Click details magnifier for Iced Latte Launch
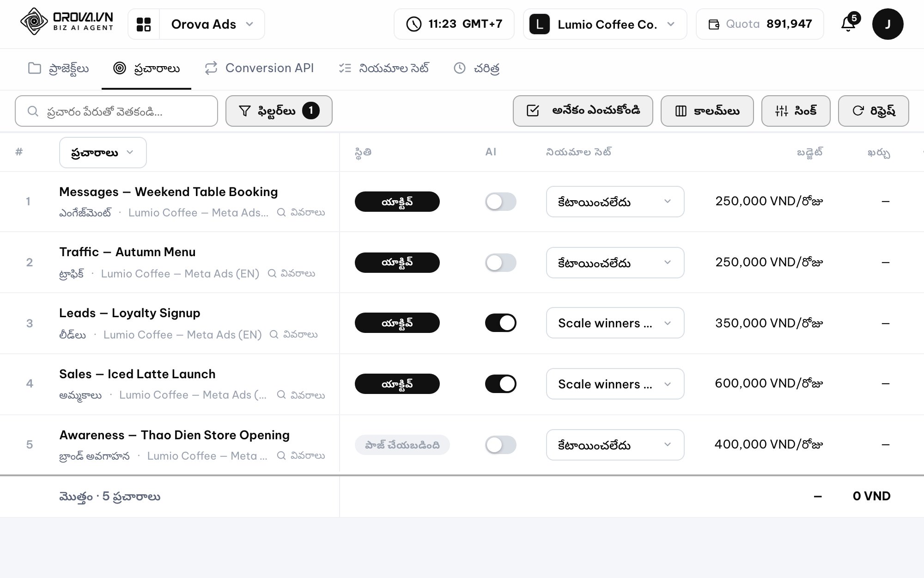The width and height of the screenshot is (924, 578). [x=281, y=394]
